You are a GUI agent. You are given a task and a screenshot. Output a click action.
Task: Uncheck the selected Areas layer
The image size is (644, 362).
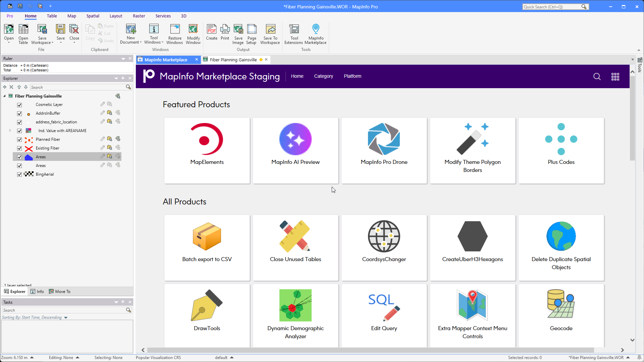[19, 157]
